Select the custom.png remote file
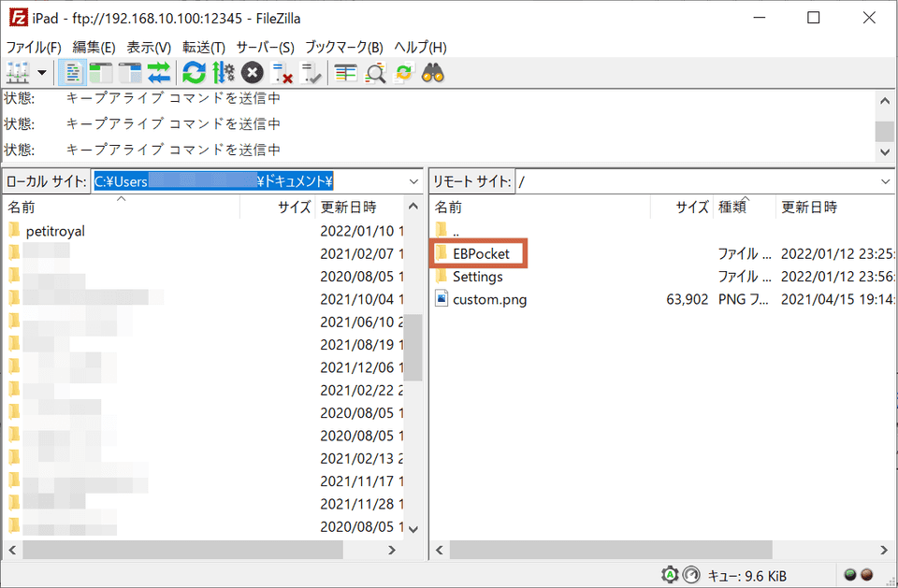Screen dimensions: 898x588 click(490, 299)
